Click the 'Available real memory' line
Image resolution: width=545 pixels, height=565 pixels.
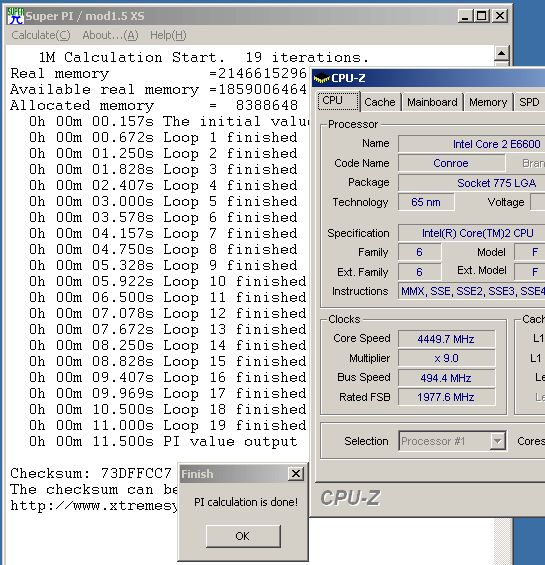coord(159,89)
